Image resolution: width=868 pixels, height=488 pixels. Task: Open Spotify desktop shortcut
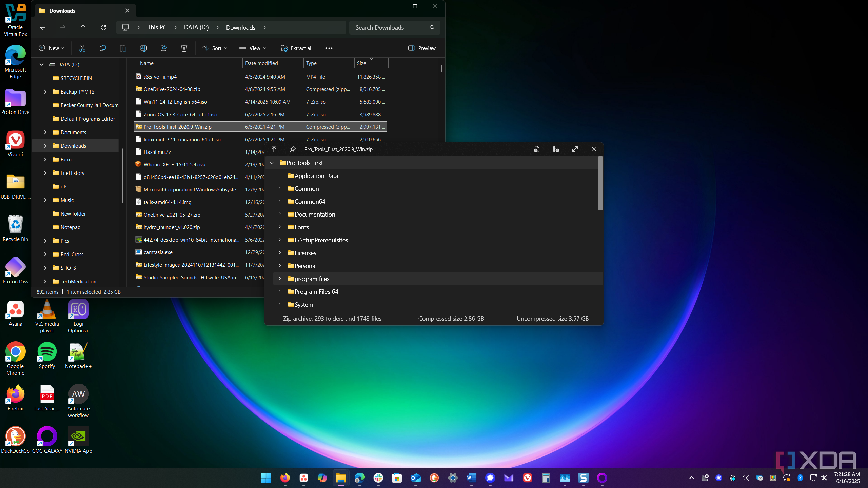coord(47,355)
